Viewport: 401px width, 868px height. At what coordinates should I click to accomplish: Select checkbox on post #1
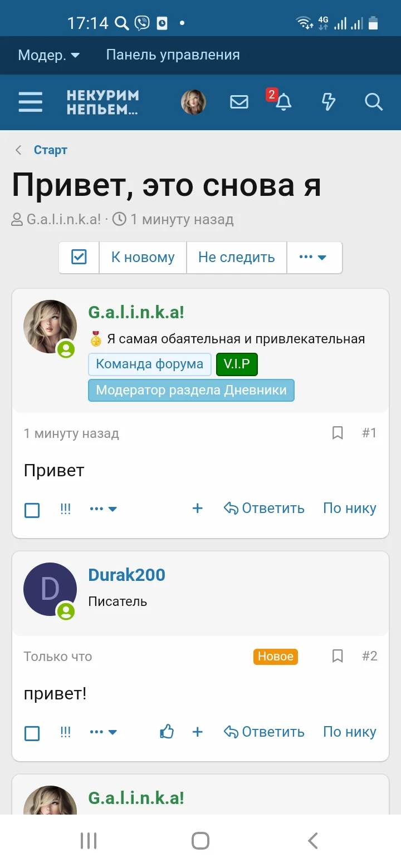(32, 510)
